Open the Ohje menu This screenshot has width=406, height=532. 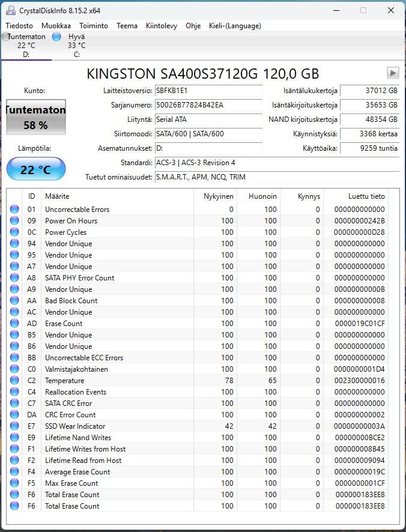point(193,26)
